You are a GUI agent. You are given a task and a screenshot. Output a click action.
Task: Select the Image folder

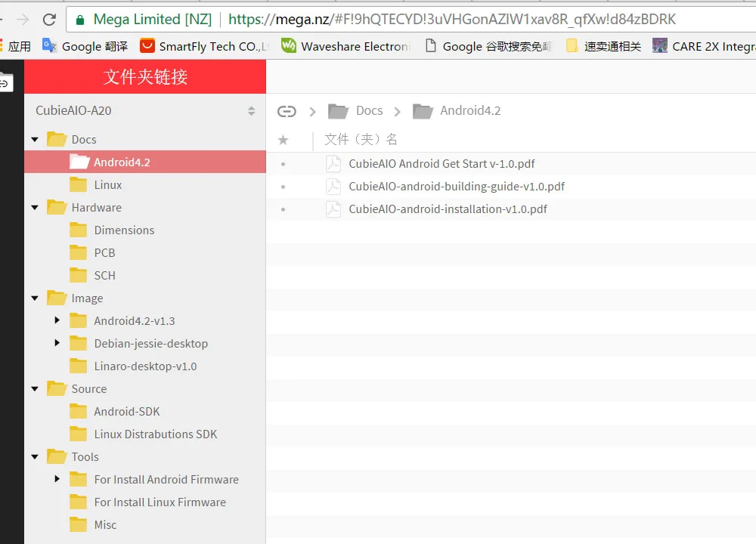tap(87, 298)
